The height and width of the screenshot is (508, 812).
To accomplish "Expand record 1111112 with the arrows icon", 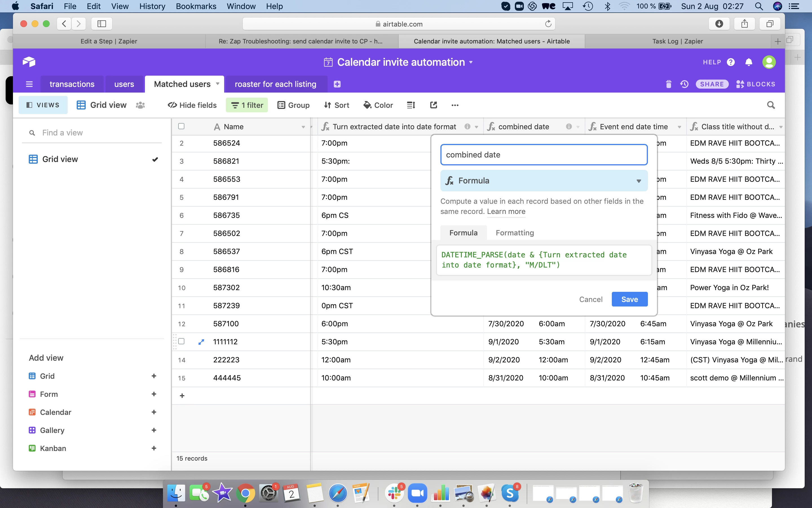I will coord(201,342).
